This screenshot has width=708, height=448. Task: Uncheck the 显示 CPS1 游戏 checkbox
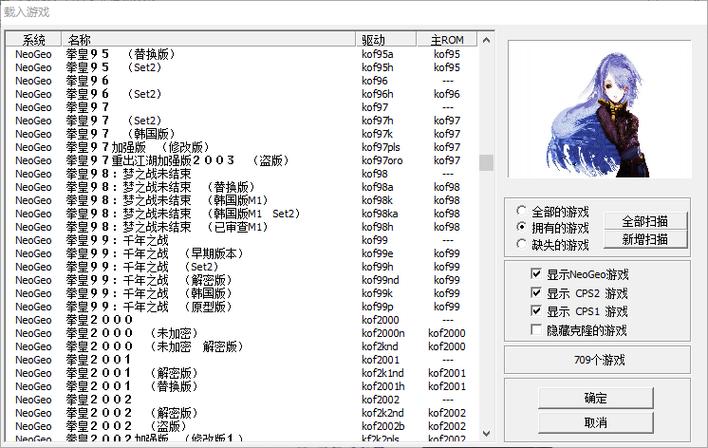click(537, 311)
